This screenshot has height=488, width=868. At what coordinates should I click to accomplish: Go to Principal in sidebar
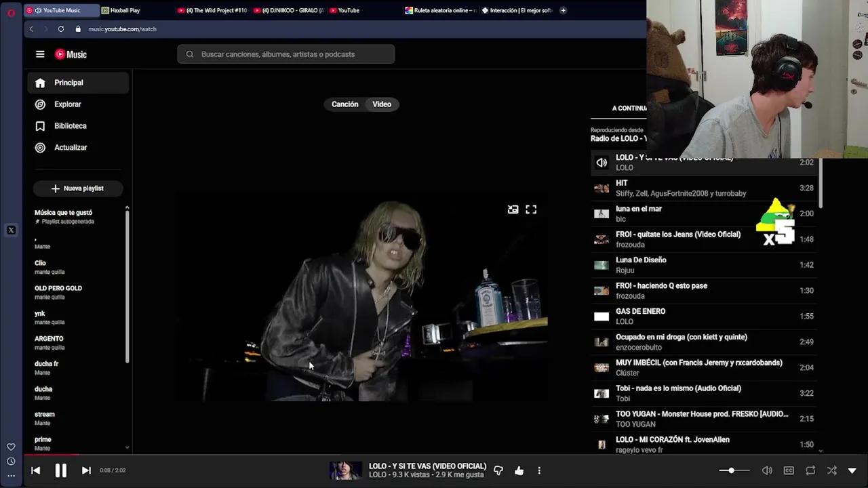[x=78, y=83]
